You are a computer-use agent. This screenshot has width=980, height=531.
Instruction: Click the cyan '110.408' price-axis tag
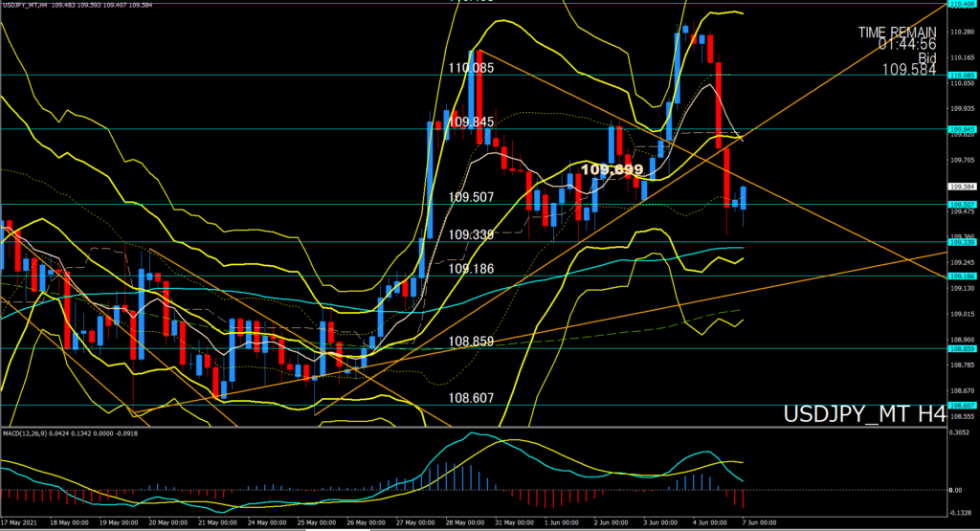963,4
